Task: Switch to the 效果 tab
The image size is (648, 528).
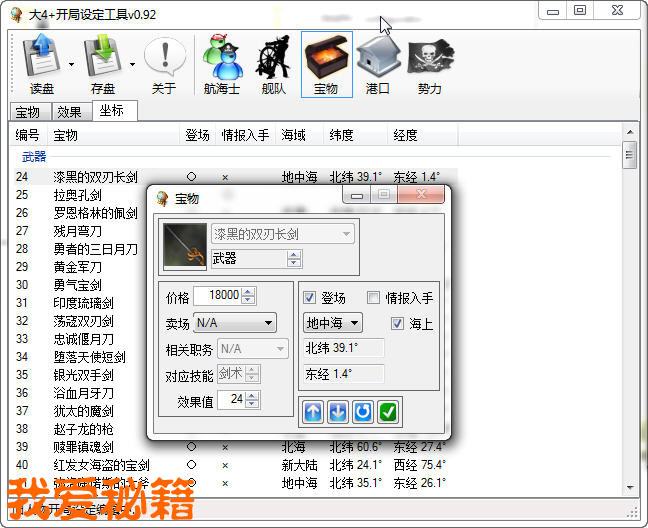Action: (69, 112)
